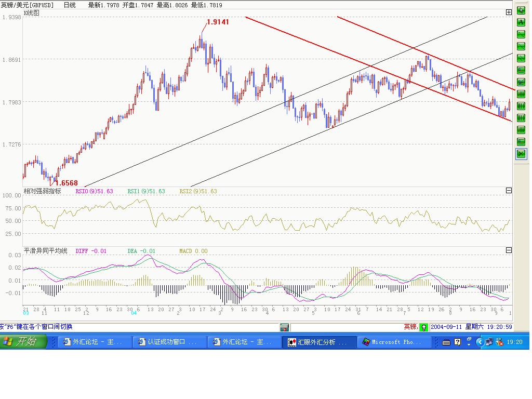Click the 1.7276 price axis label
Image resolution: width=532 pixels, height=399 pixels.
[x=11, y=144]
